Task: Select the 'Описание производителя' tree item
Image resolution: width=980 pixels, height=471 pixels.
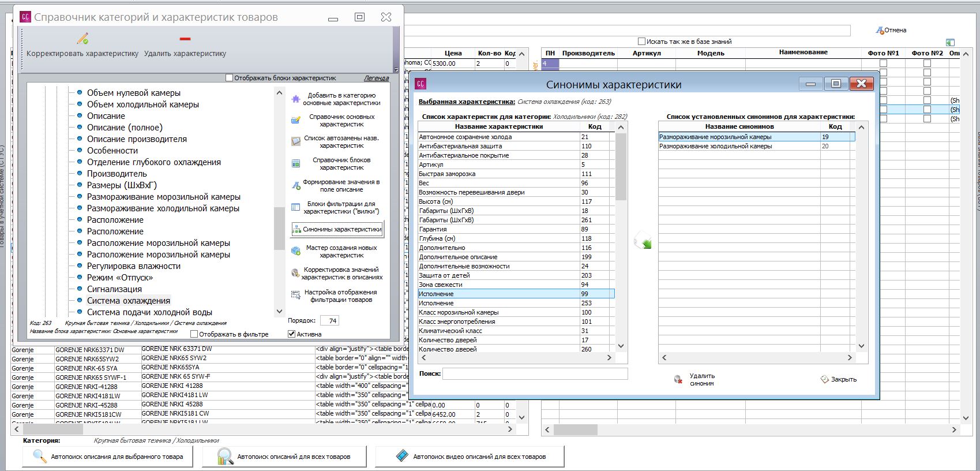Action: (137, 139)
